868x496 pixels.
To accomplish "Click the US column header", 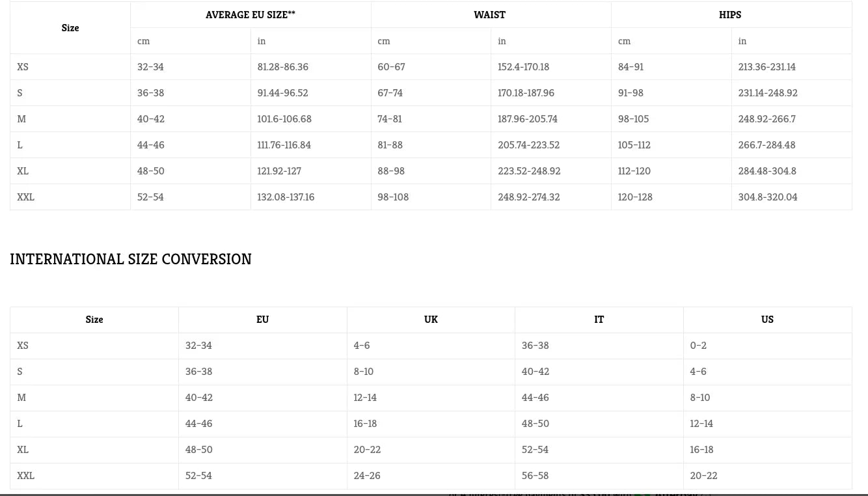I will [767, 320].
